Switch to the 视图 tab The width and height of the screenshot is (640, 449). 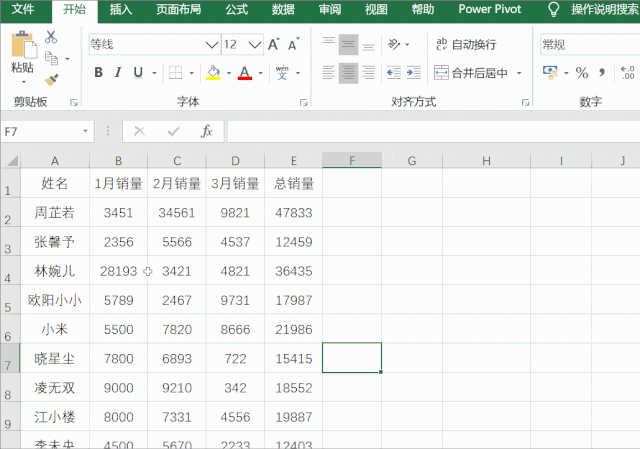pyautogui.click(x=376, y=9)
